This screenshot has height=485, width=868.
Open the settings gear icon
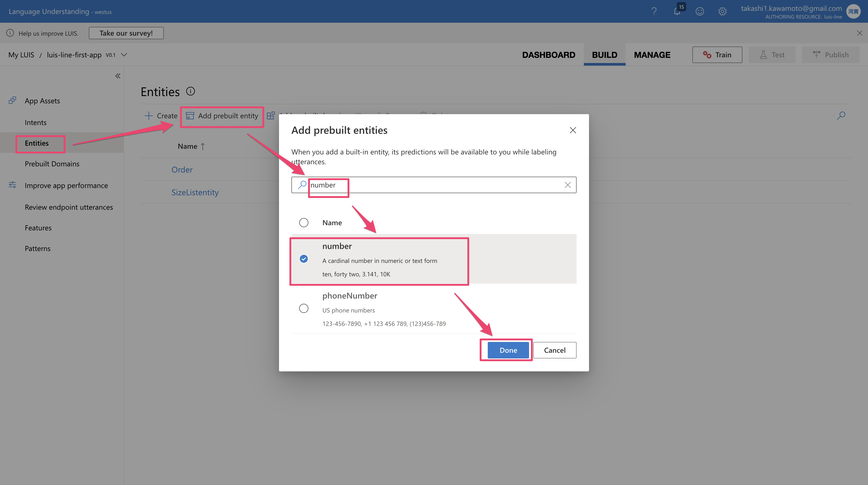pos(722,11)
